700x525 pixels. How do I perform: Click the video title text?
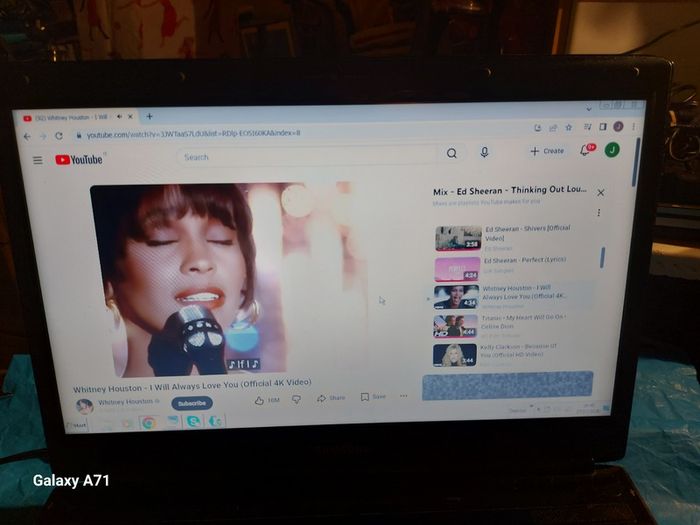[x=192, y=386]
